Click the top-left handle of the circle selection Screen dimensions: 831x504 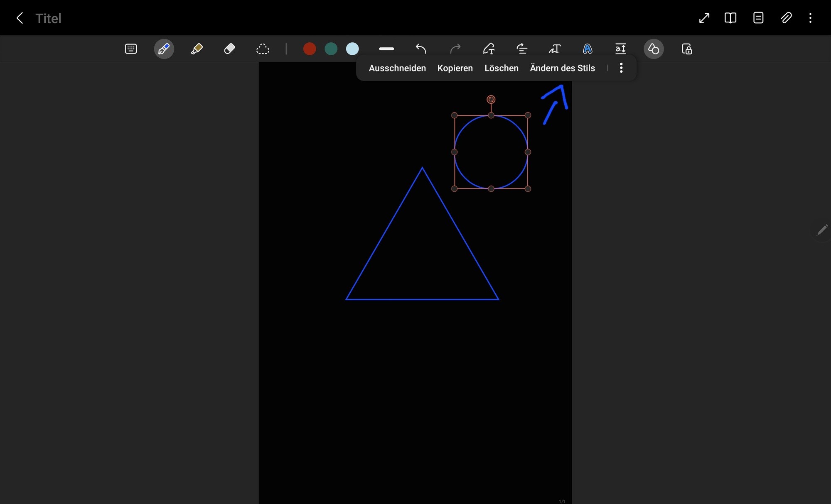[455, 115]
